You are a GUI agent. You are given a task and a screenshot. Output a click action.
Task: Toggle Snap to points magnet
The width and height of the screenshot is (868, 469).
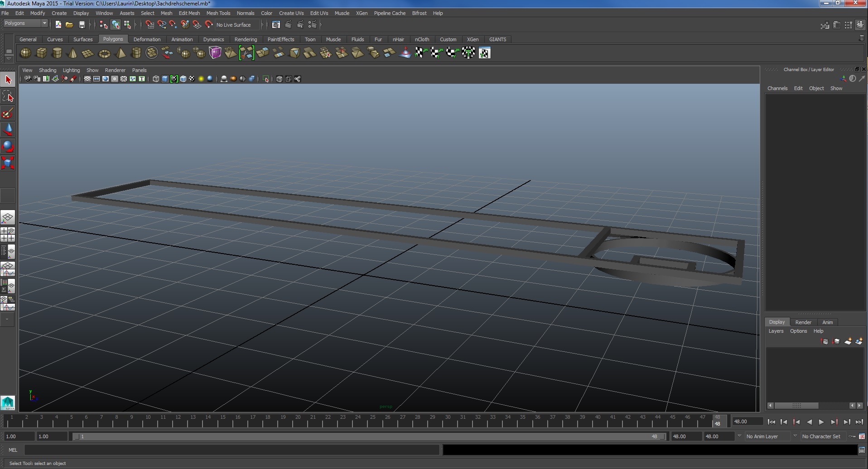(x=173, y=24)
